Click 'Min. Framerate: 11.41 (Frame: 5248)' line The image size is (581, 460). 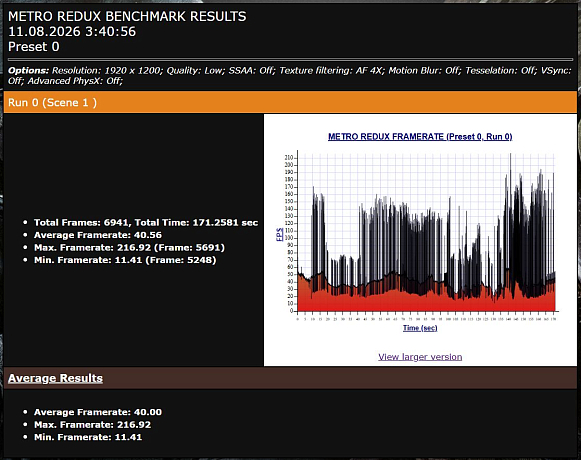(x=125, y=260)
